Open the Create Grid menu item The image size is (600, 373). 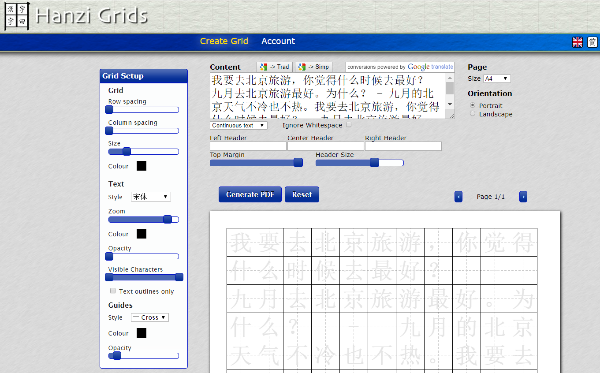(224, 41)
